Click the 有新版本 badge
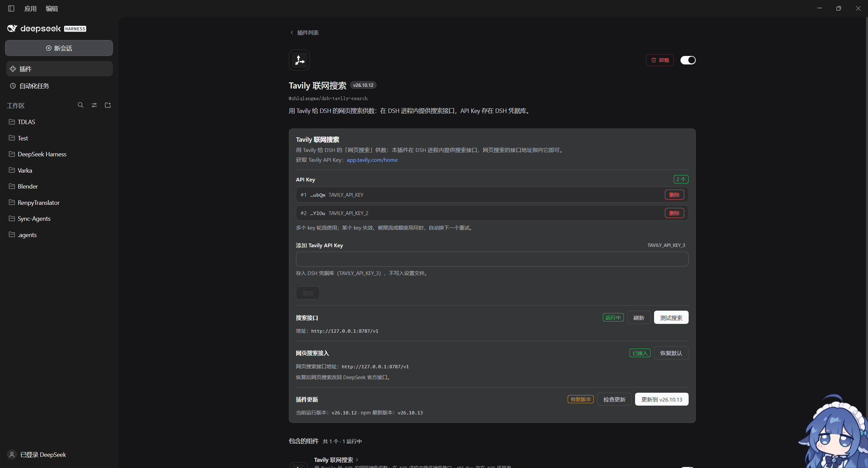 tap(580, 399)
